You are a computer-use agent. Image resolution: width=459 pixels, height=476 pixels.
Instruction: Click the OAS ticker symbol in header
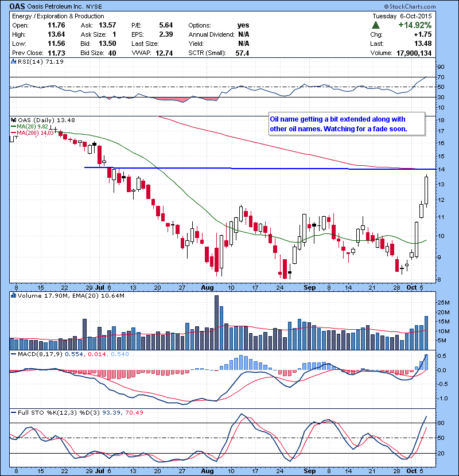[17, 6]
